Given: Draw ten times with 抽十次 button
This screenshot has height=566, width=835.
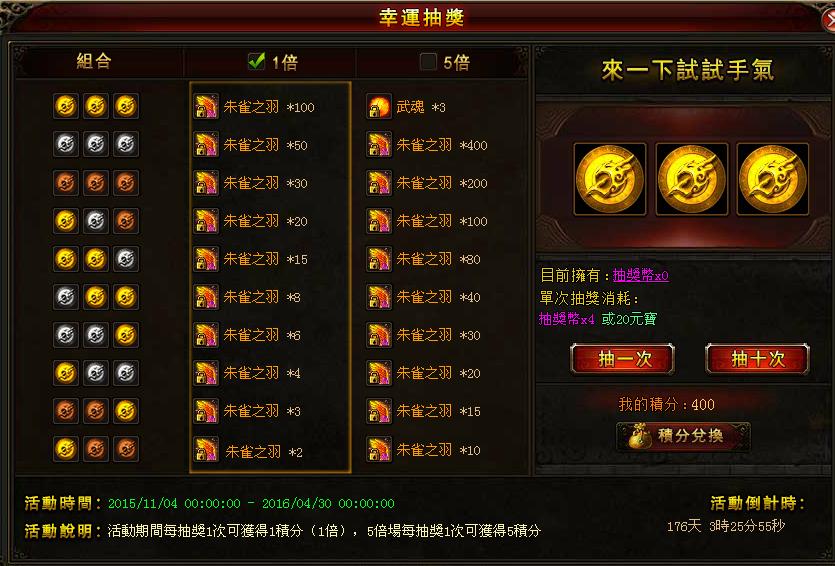Looking at the screenshot, I should (757, 359).
